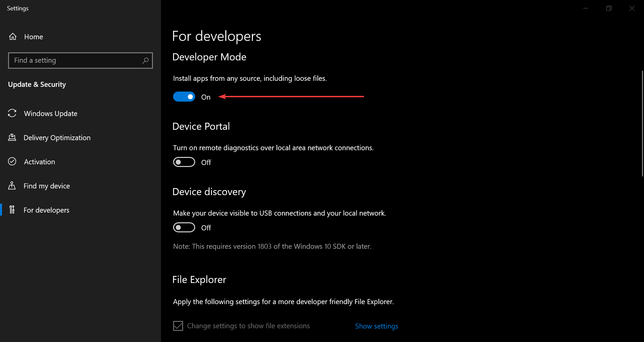The width and height of the screenshot is (644, 342).
Task: Enable the Device discovery toggle
Action: pyautogui.click(x=184, y=228)
